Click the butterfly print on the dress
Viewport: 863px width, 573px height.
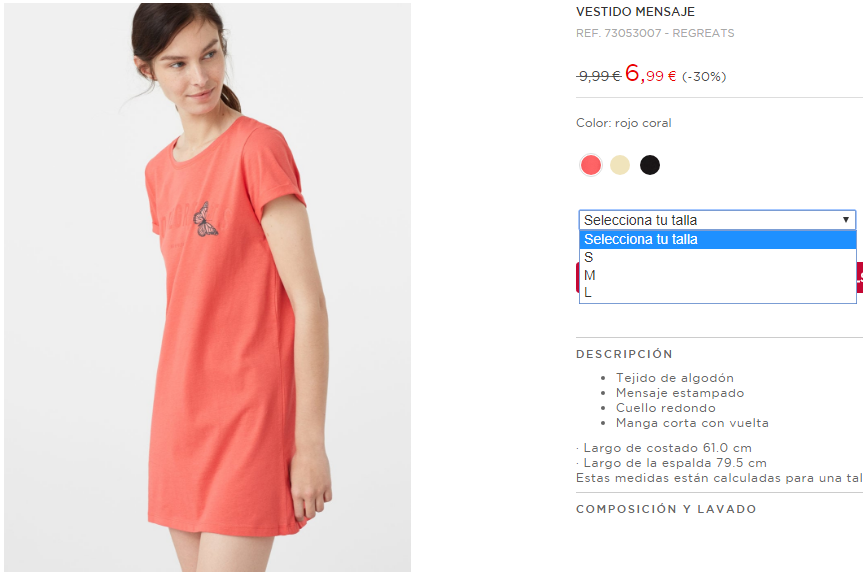click(x=205, y=220)
